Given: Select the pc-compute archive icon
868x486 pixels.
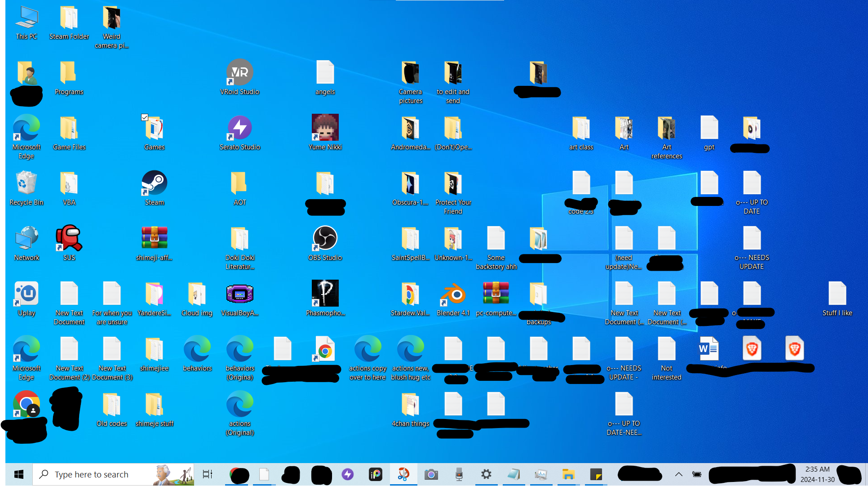Looking at the screenshot, I should click(x=496, y=299).
